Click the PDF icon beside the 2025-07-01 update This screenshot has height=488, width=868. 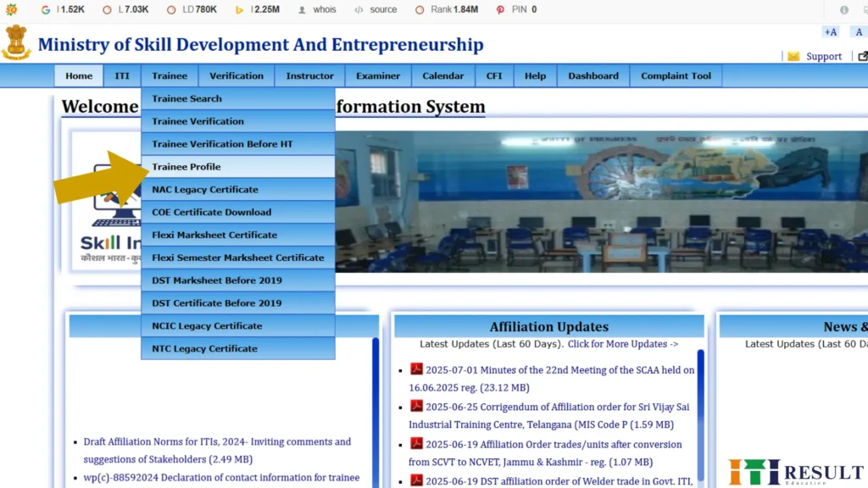(418, 369)
